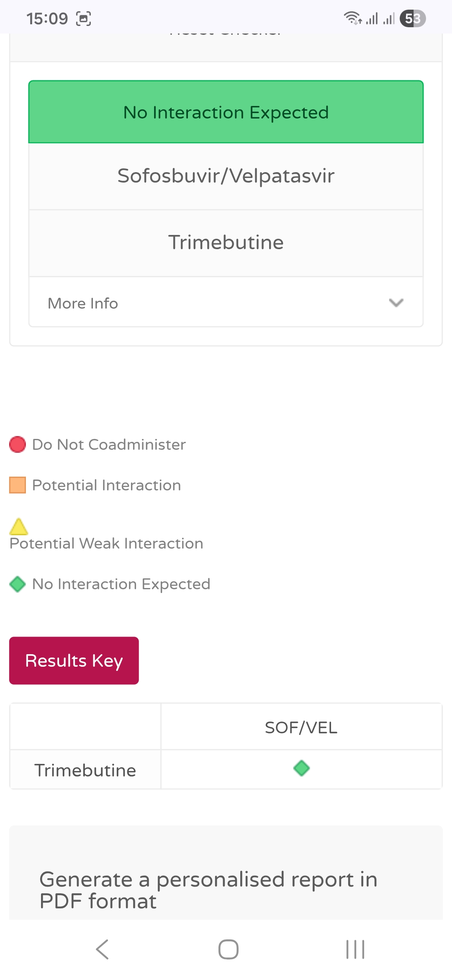Open the Results Key button
This screenshot has height=980, width=452.
click(x=74, y=661)
